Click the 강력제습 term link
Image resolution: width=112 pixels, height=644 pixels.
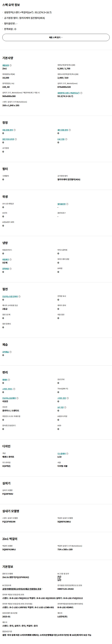[x=5, y=352]
